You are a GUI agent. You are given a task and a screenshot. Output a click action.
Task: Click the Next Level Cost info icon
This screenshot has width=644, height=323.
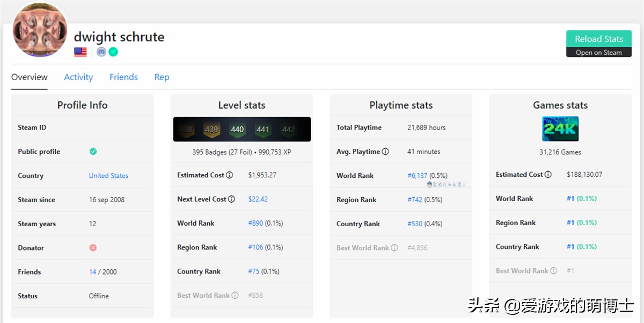click(x=232, y=199)
